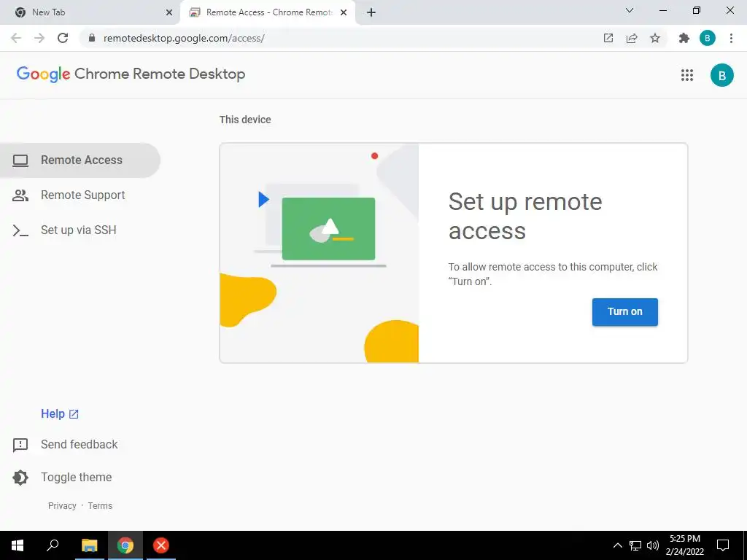Viewport: 747px width, 560px height.
Task: Open the notifications action center
Action: point(723,545)
